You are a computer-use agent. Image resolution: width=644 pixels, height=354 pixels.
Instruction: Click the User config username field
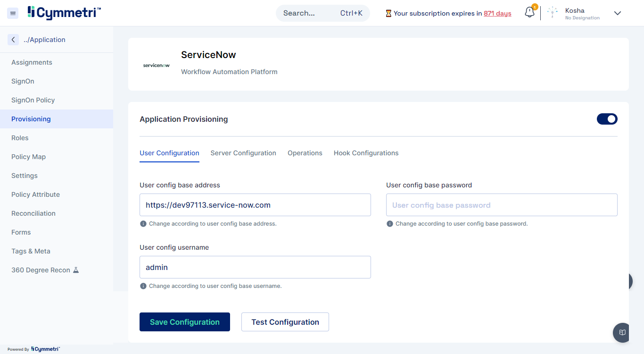point(255,267)
